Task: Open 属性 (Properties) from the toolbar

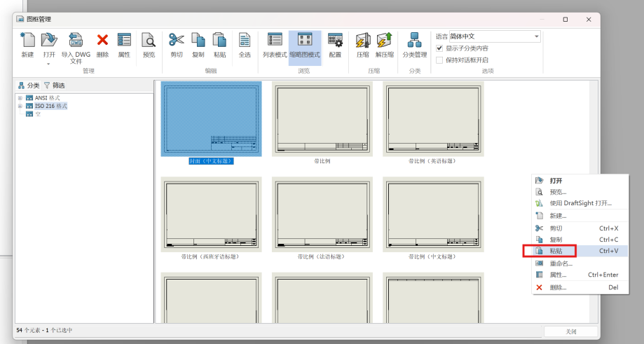Action: point(124,41)
